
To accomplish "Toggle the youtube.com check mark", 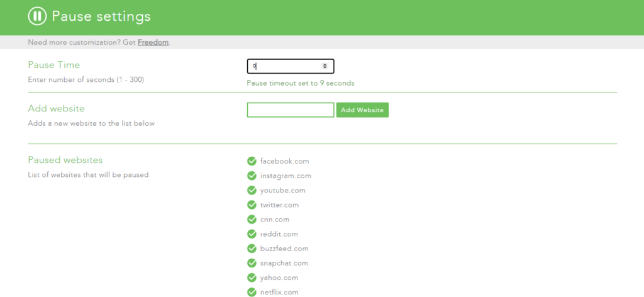I will [252, 190].
